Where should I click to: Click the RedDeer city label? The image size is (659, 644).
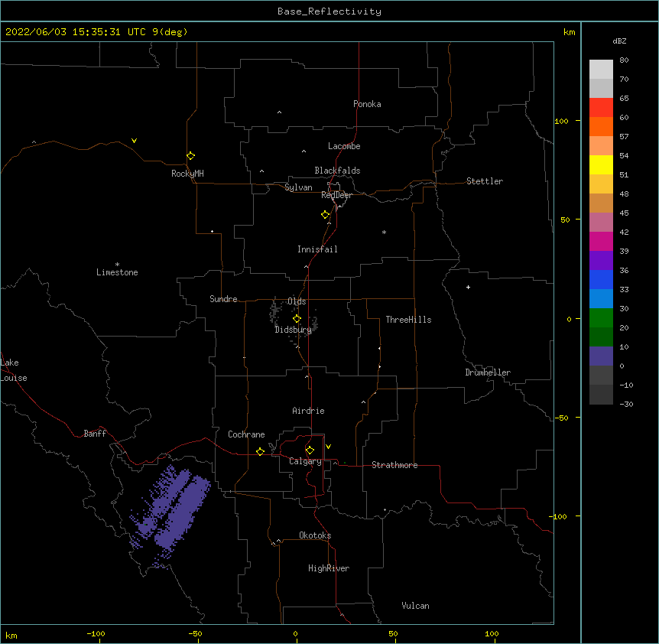[x=336, y=195]
